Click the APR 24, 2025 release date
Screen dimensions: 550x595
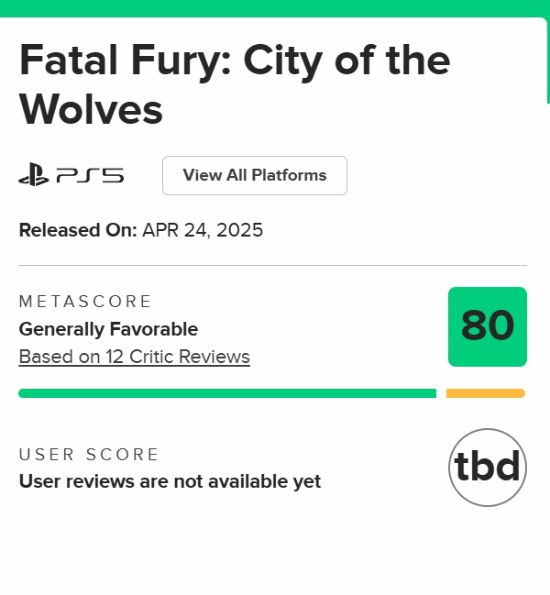click(203, 230)
